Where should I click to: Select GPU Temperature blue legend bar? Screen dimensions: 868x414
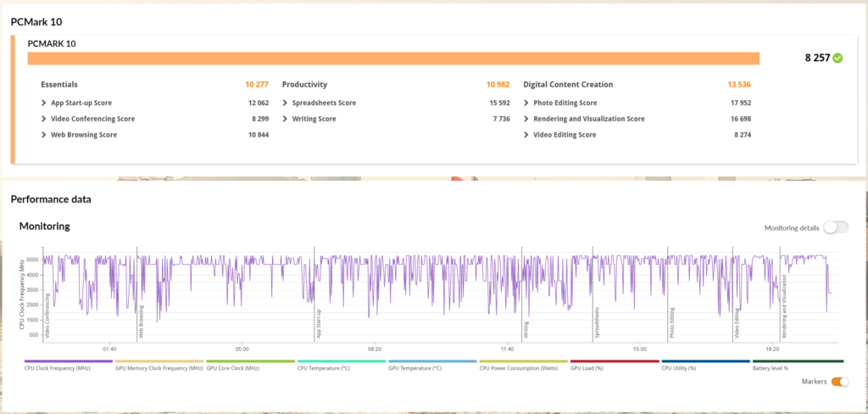(432, 361)
